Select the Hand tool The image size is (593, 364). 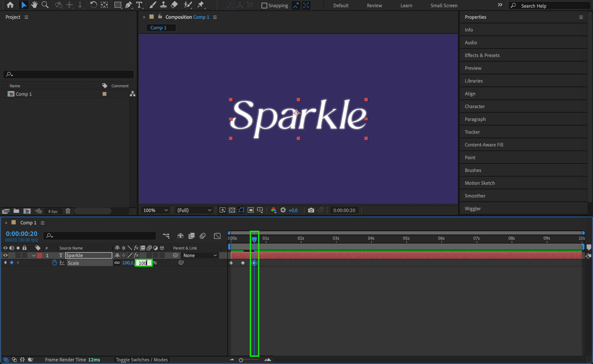click(x=34, y=5)
